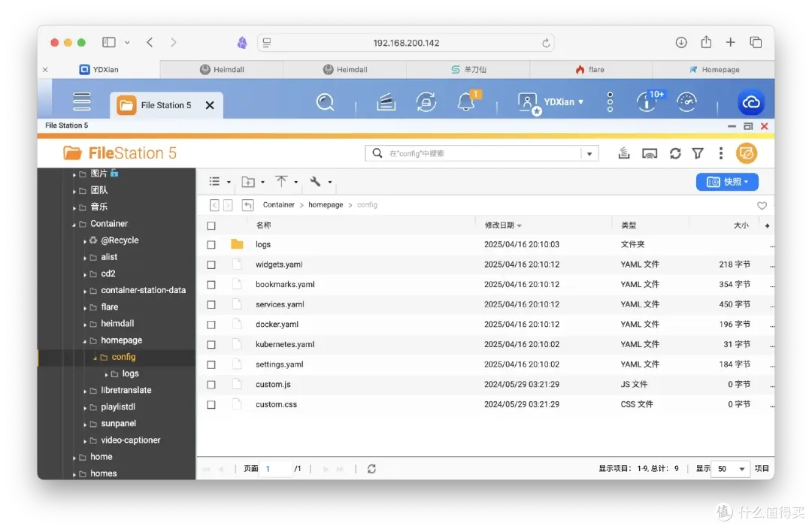The width and height of the screenshot is (812, 529).
Task: Click Container in the breadcrumb path
Action: (x=279, y=205)
